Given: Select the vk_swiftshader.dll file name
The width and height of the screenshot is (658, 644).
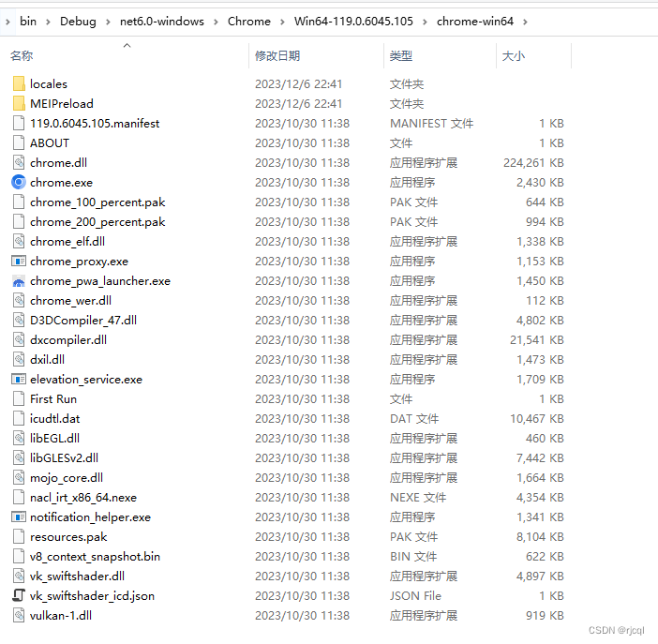Looking at the screenshot, I should 77,576.
